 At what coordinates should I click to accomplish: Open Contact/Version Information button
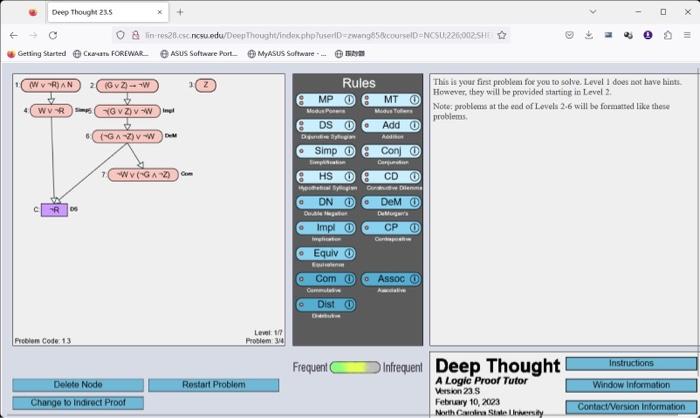(x=631, y=407)
